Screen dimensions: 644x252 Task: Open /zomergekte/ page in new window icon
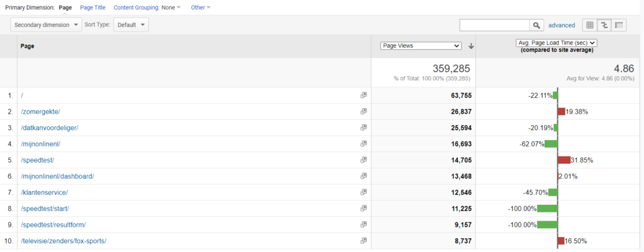(364, 111)
